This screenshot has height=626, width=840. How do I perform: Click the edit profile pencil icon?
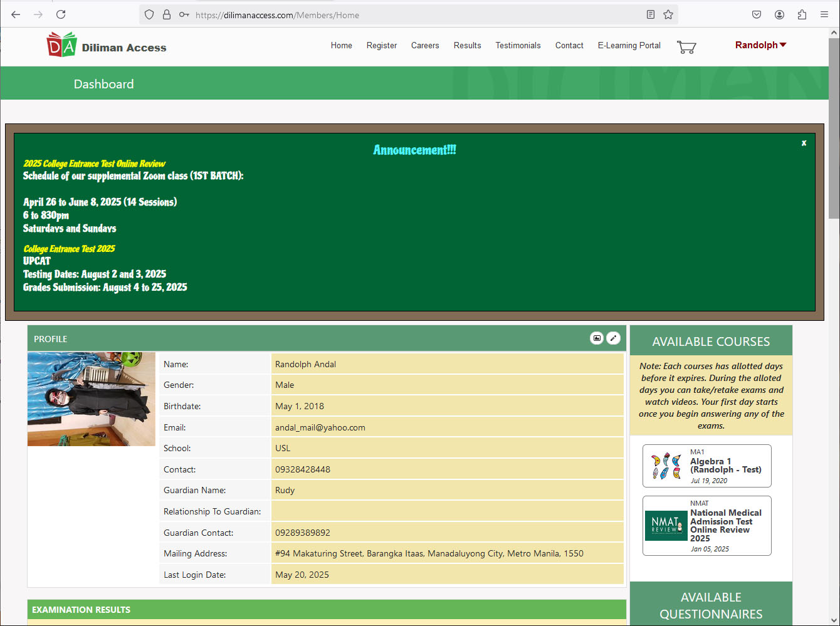point(613,338)
